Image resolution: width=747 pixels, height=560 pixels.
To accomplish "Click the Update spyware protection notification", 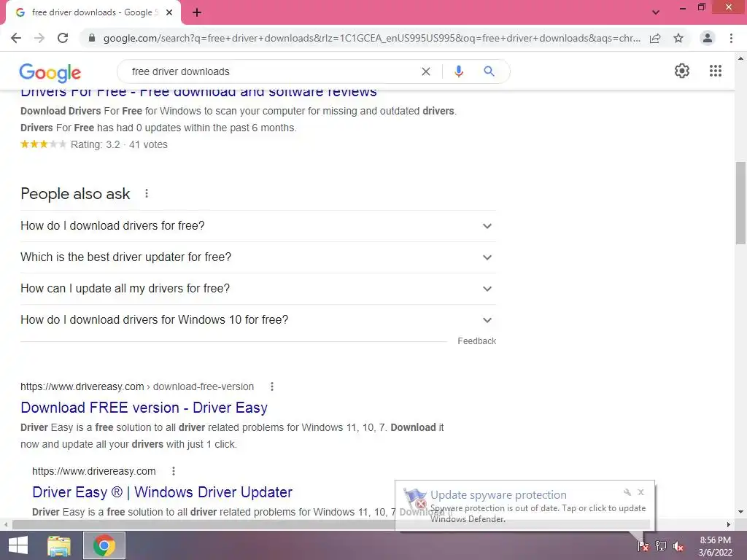I will [x=525, y=506].
